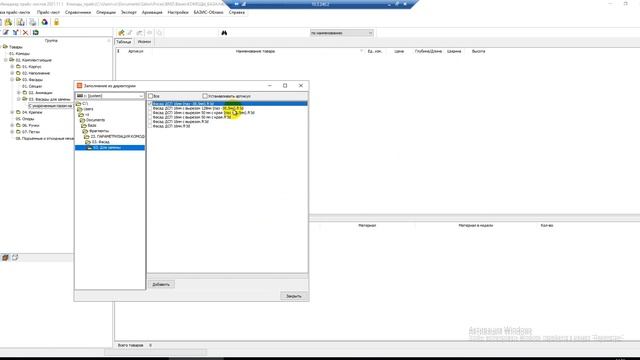Collapse the 03. Фасады tree node

pyautogui.click(x=12, y=79)
